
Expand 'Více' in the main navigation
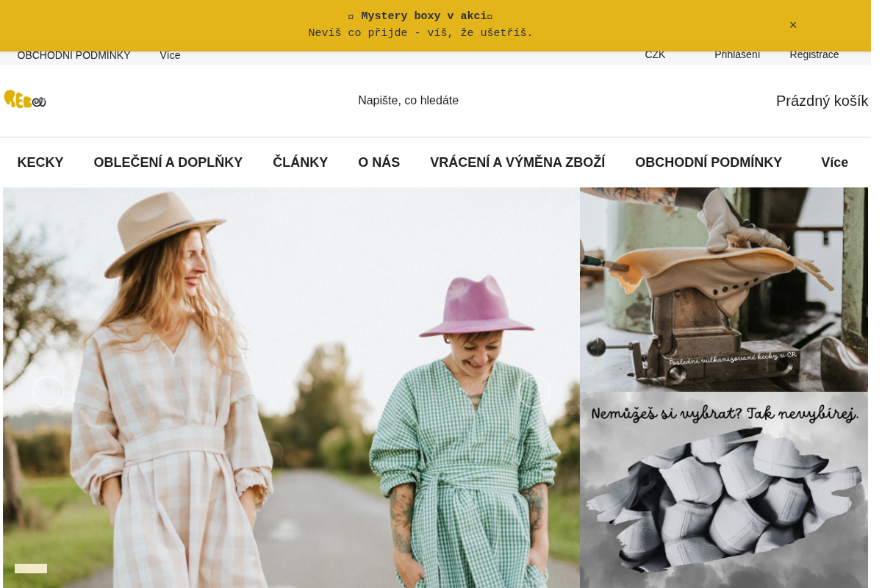834,162
